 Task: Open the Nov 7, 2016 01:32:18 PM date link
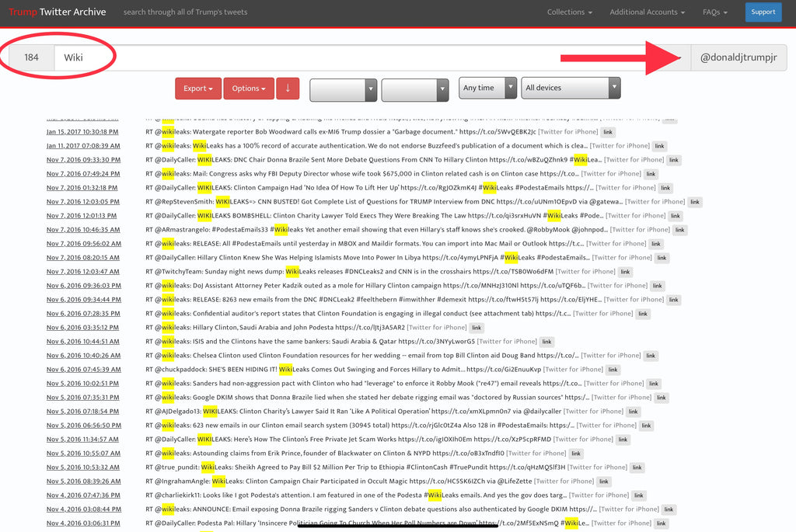82,188
